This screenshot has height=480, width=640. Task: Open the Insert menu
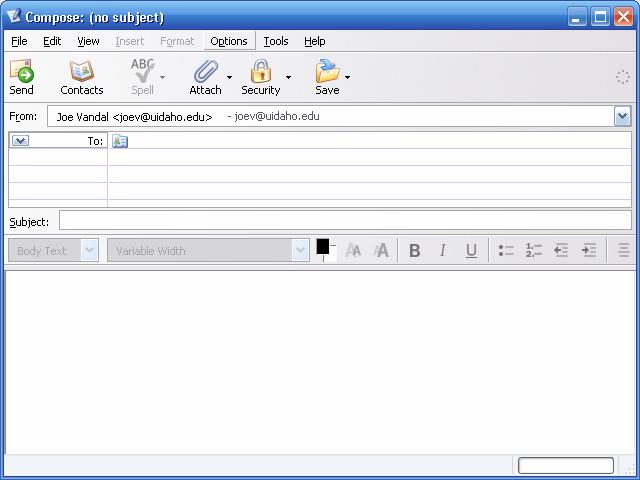pyautogui.click(x=129, y=41)
